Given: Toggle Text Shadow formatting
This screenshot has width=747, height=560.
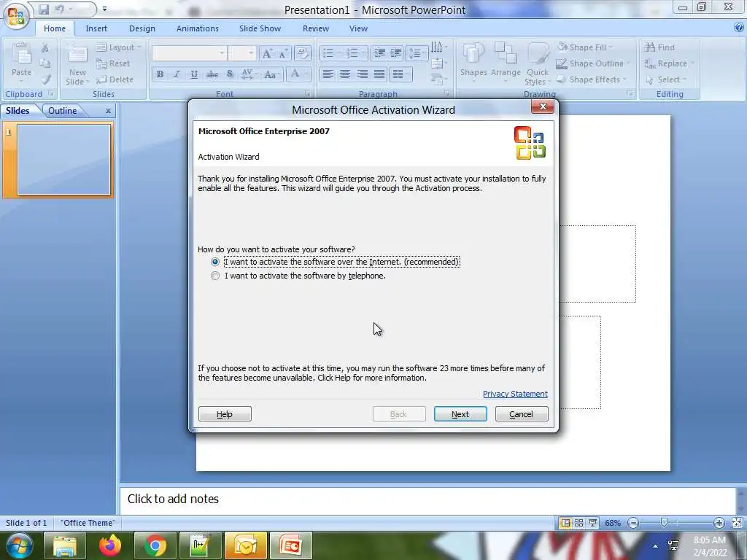Looking at the screenshot, I should (x=230, y=74).
